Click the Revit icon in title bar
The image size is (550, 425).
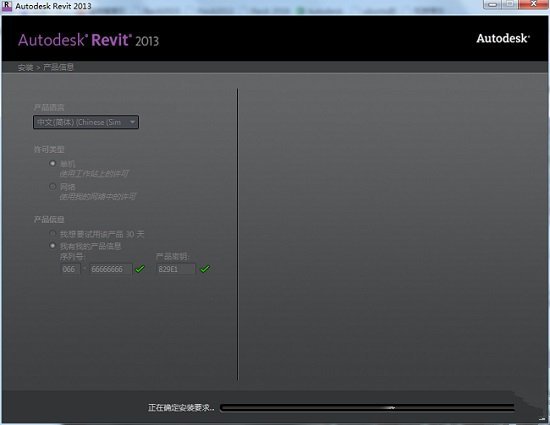tap(7, 6)
